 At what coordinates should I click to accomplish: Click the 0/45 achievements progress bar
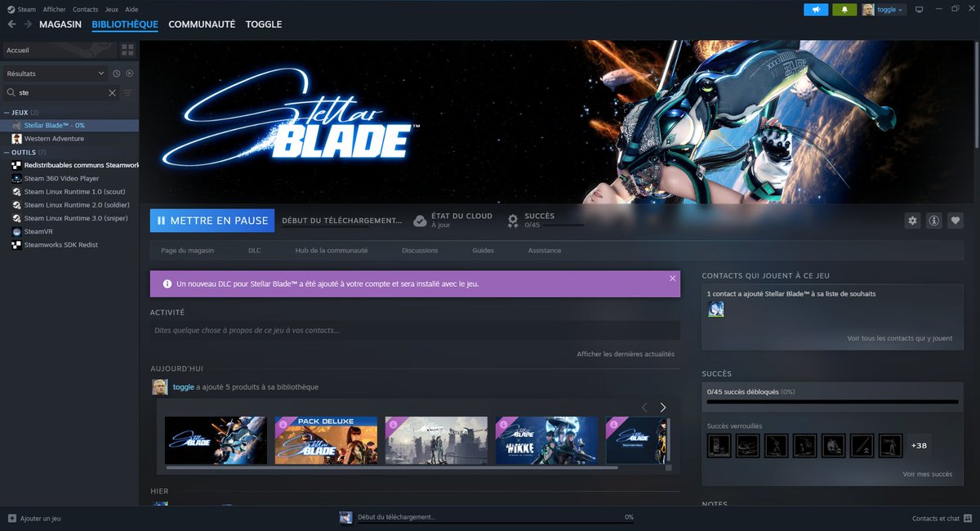832,402
